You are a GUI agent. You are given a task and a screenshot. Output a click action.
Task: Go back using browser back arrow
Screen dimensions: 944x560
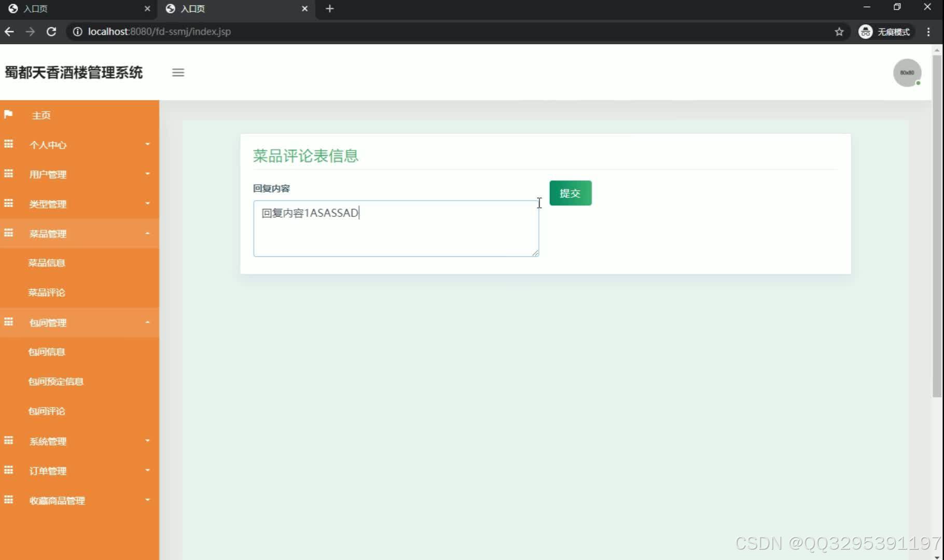[9, 32]
